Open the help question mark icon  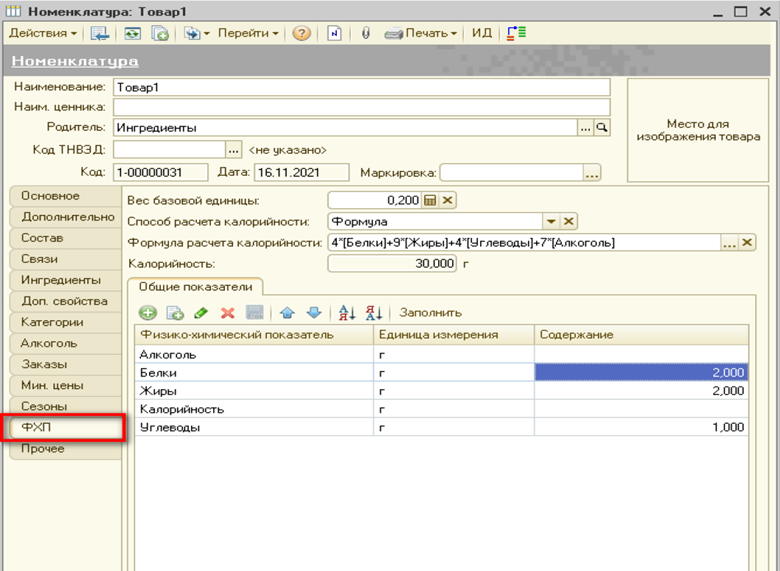coord(301,33)
